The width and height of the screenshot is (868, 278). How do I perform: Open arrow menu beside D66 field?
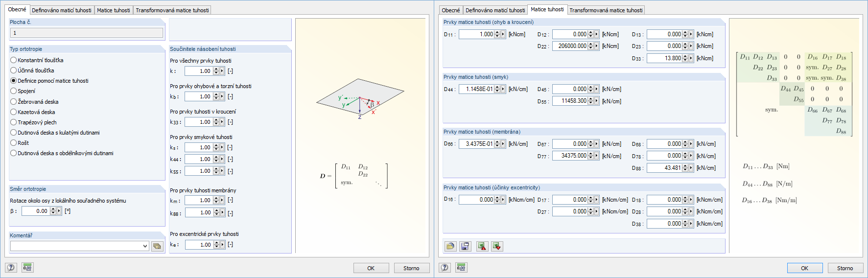tap(503, 144)
